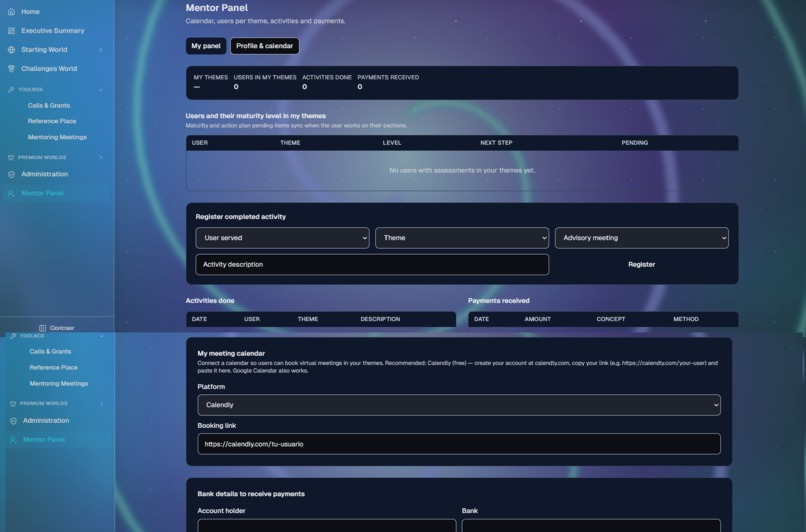
Task: Click the Mentor Panel person icon above the Contraer button
Action: click(11, 193)
